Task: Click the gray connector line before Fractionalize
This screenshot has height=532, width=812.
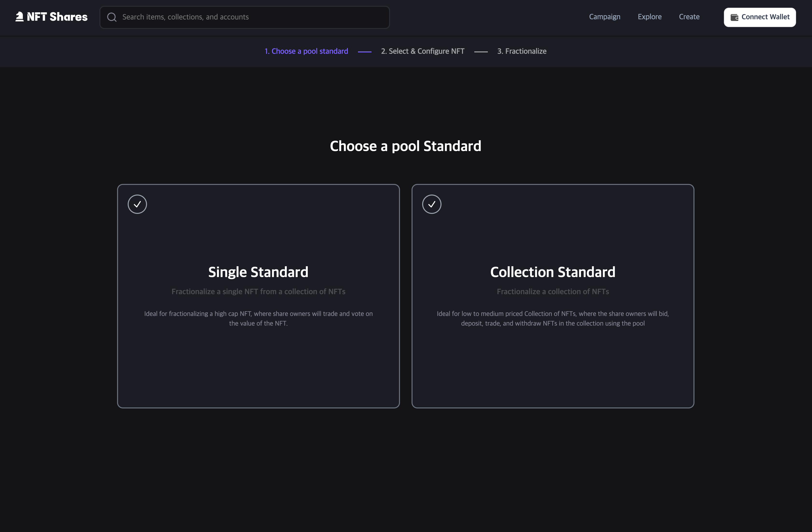Action: 481,52
